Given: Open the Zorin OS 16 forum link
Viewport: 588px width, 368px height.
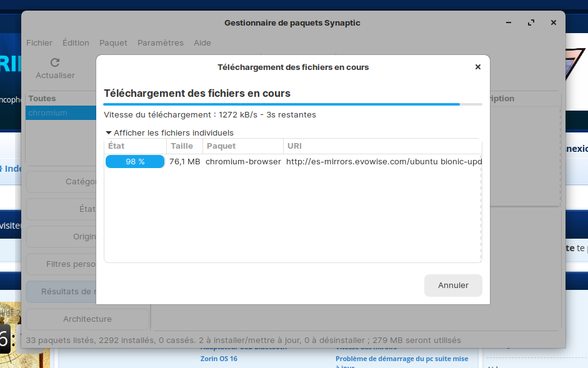Looking at the screenshot, I should (x=219, y=359).
